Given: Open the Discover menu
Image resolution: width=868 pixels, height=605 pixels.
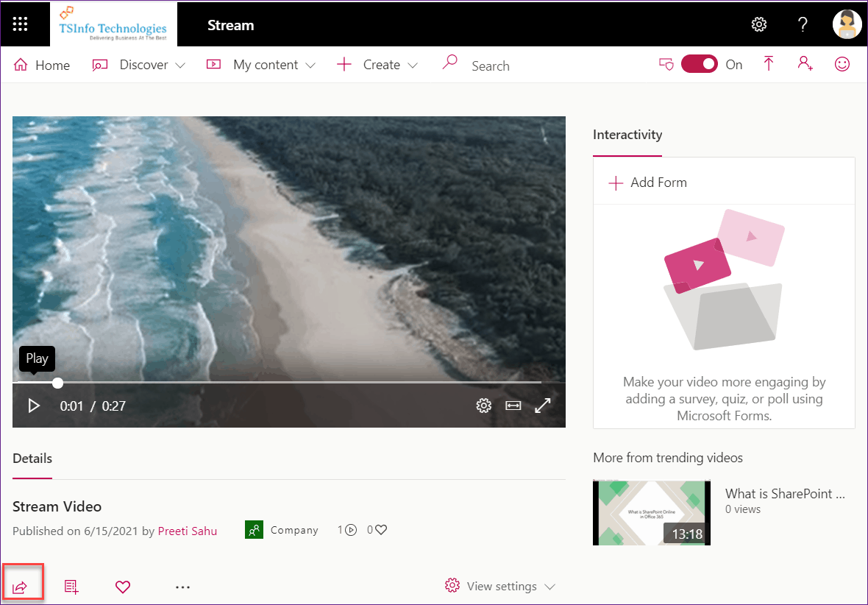Looking at the screenshot, I should (138, 65).
